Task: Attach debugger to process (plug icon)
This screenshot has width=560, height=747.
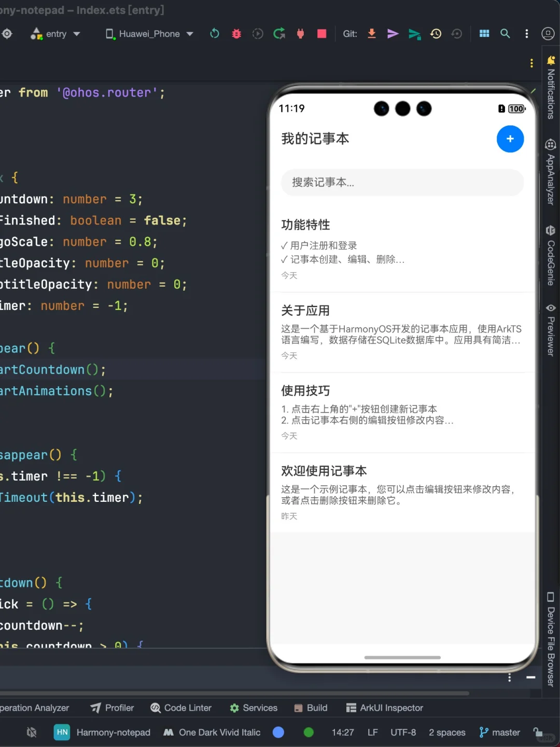Action: tap(301, 33)
